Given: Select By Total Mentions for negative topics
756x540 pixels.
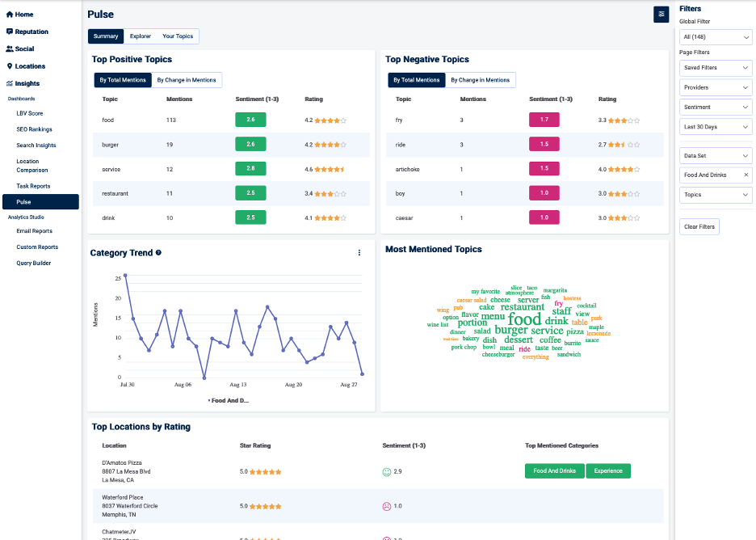Looking at the screenshot, I should point(416,80).
